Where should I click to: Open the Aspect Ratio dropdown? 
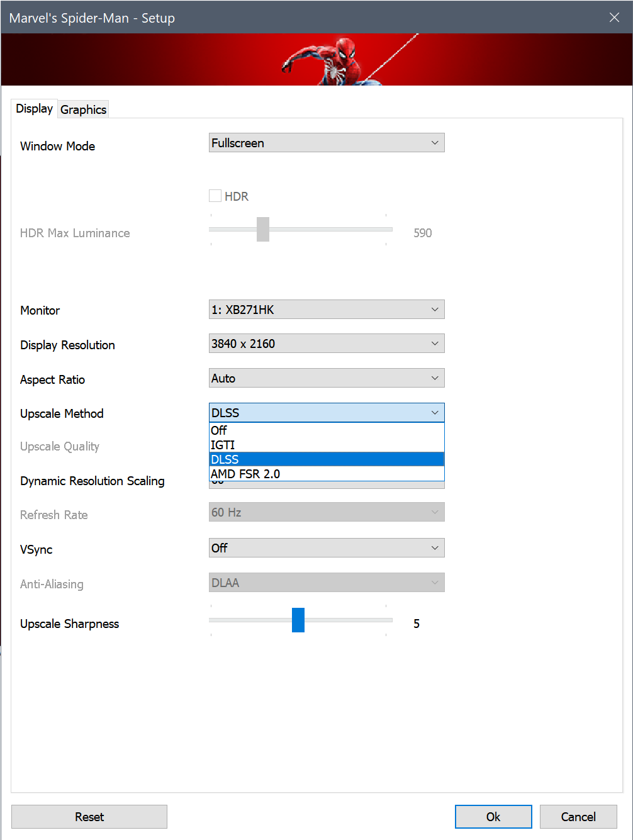pyautogui.click(x=327, y=378)
